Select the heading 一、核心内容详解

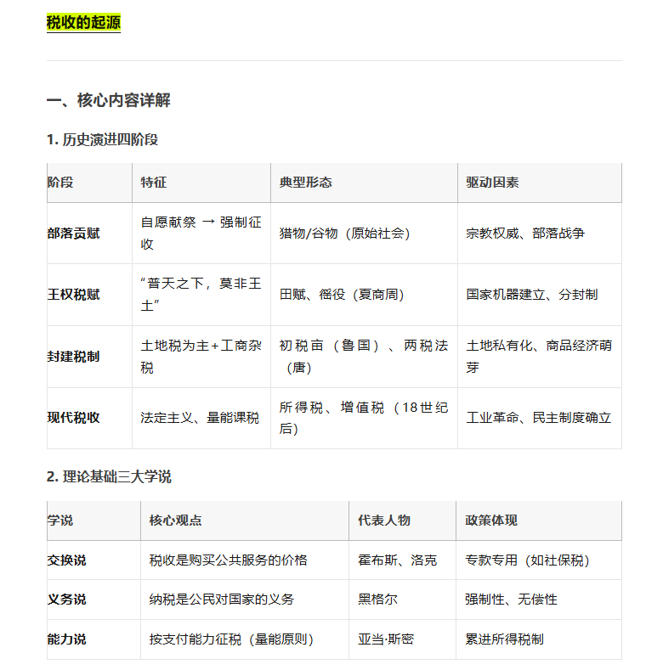point(108,100)
